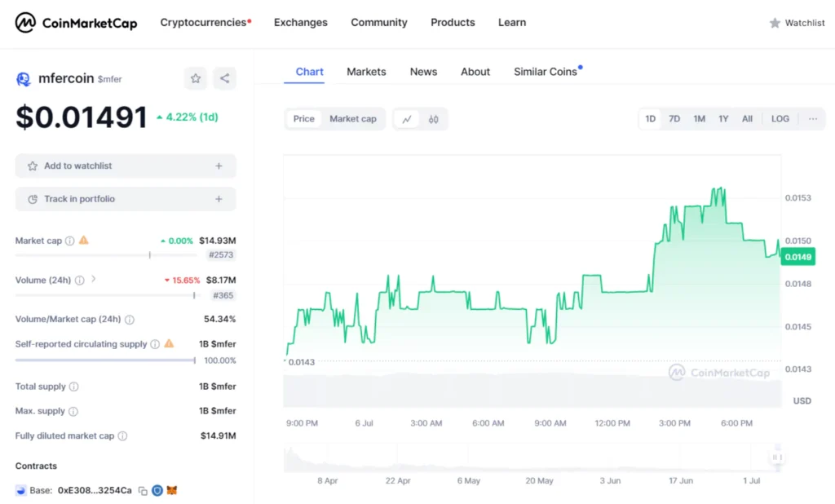
Task: Star mfercoin with the favorite icon button
Action: pos(196,78)
